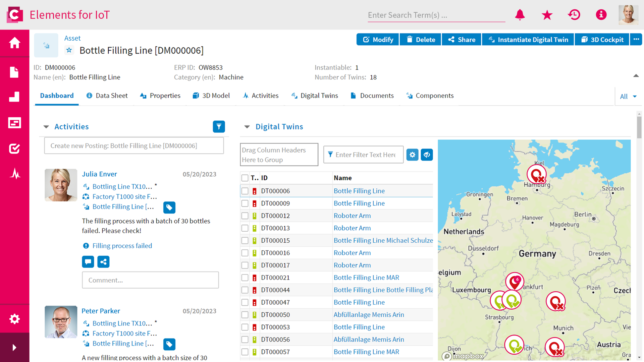Open notifications bell icon
Screen dimensions: 644x362
pyautogui.click(x=520, y=15)
